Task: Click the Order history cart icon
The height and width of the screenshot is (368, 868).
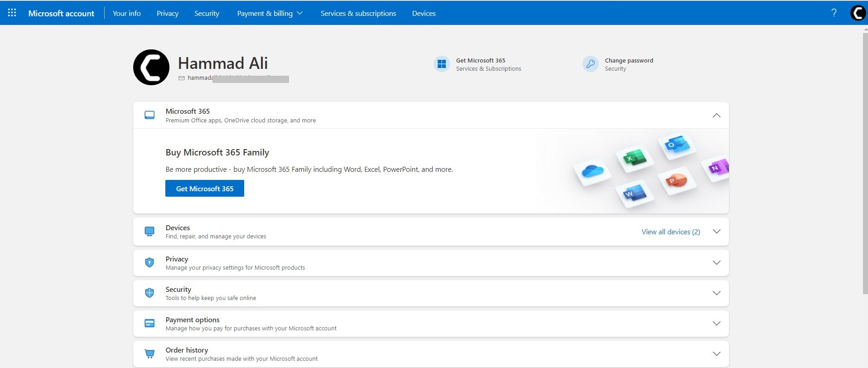Action: pyautogui.click(x=149, y=353)
